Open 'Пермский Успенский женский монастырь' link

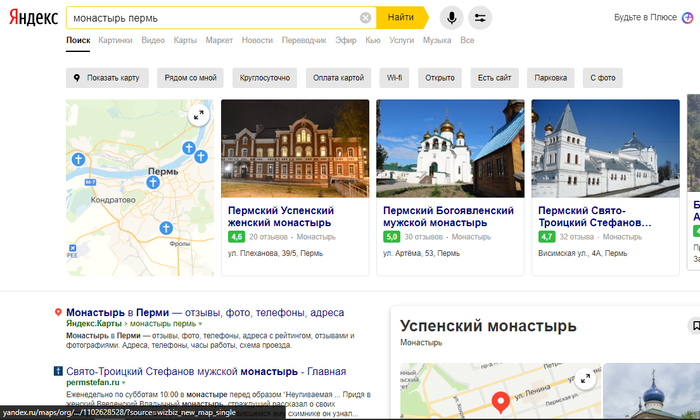(279, 217)
